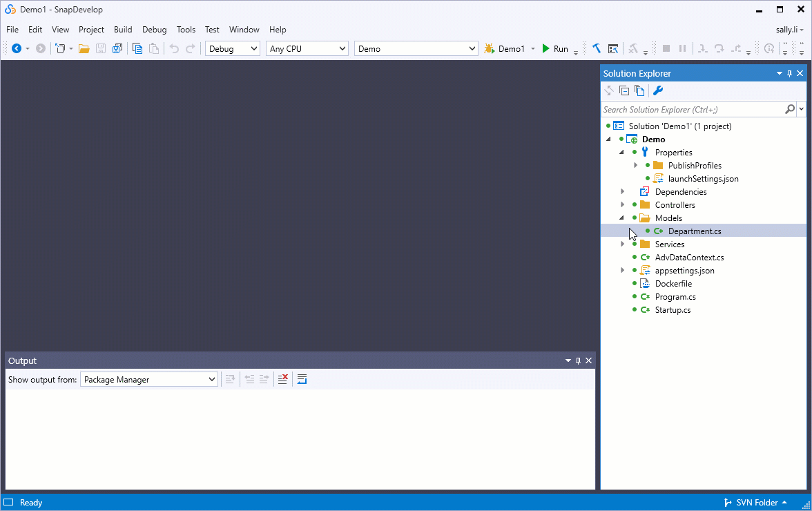The height and width of the screenshot is (511, 812).
Task: Click the Save All icon
Action: coord(117,48)
